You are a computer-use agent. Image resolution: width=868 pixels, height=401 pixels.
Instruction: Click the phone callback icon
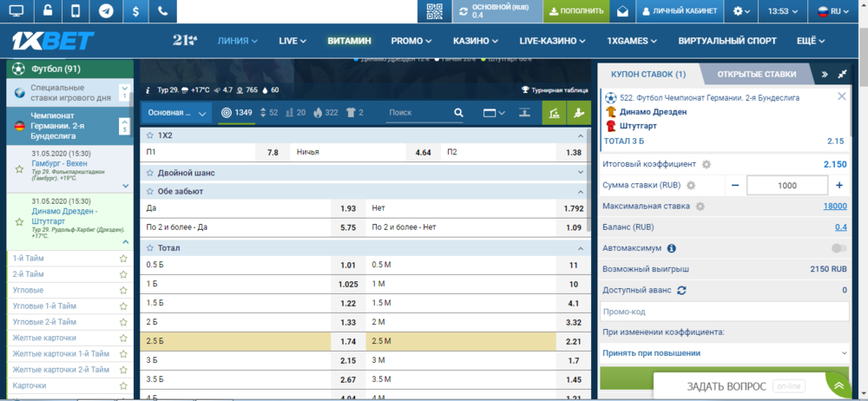[162, 11]
